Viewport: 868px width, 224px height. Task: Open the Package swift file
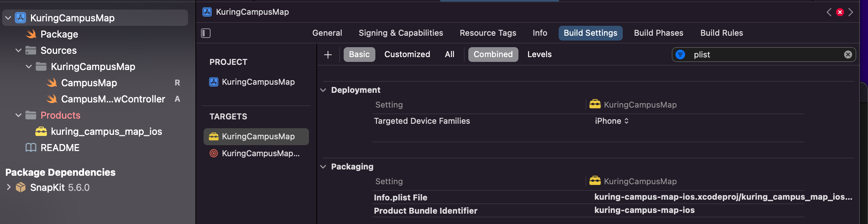click(x=59, y=34)
